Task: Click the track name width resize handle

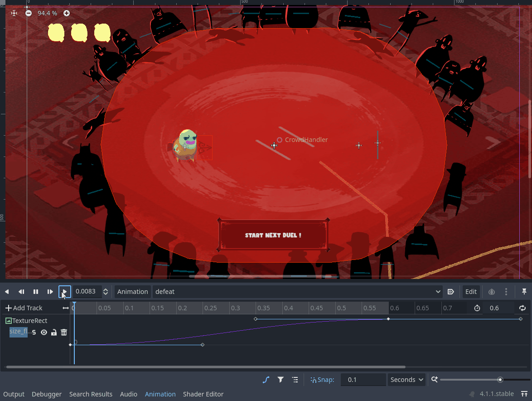Action: [x=66, y=308]
